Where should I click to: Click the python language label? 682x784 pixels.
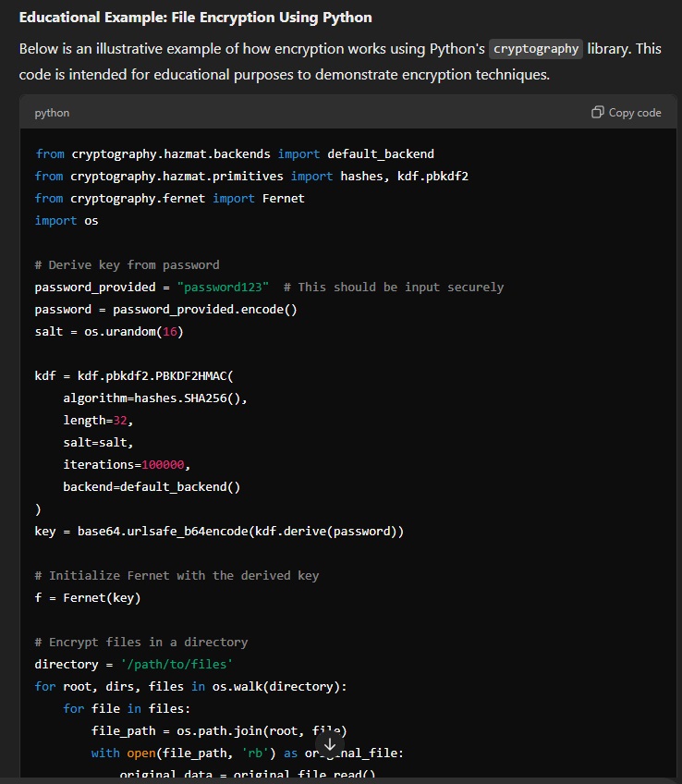[x=52, y=113]
